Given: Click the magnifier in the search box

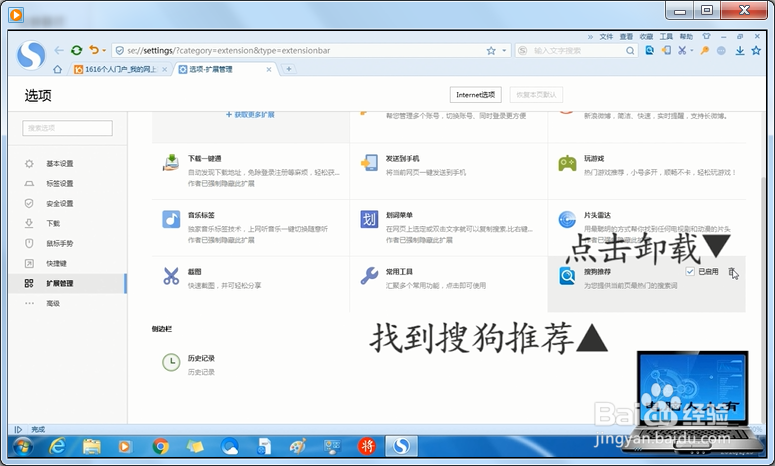Looking at the screenshot, I should pos(630,50).
